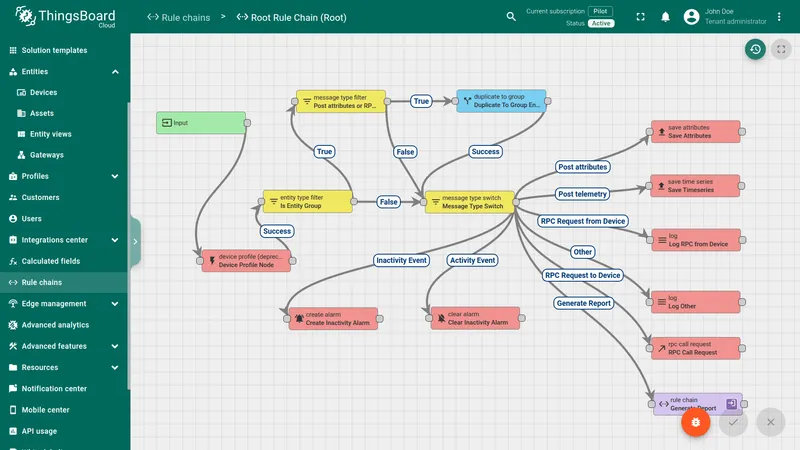Select the Input node
This screenshot has width=800, height=450.
coord(201,123)
